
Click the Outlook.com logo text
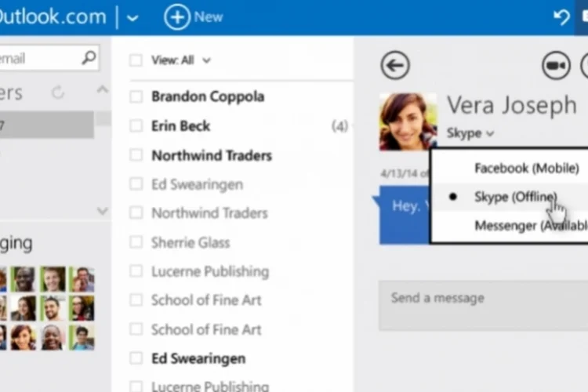(x=53, y=17)
